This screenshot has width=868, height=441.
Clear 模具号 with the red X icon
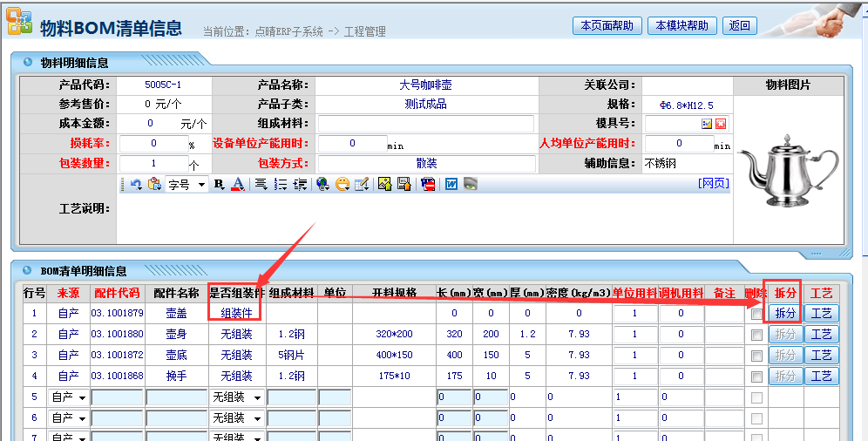721,124
